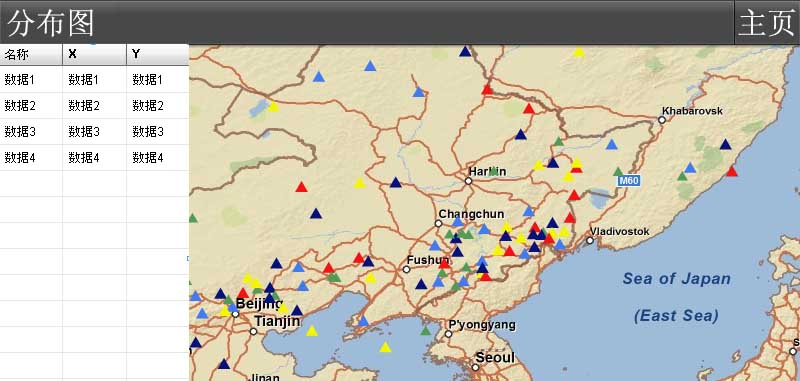
Task: Click the Khabarovsk city marker
Action: tap(662, 120)
